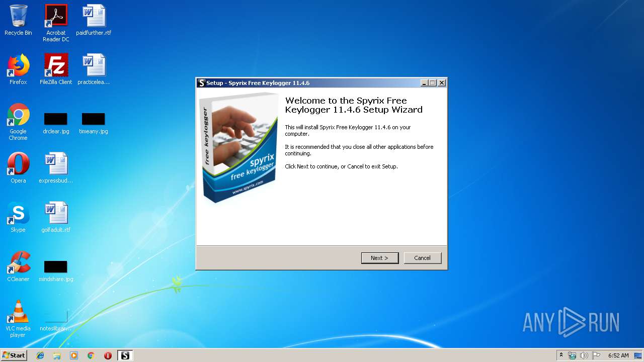Open Windows Explorer folder in taskbar
This screenshot has width=644, height=362.
(x=57, y=355)
